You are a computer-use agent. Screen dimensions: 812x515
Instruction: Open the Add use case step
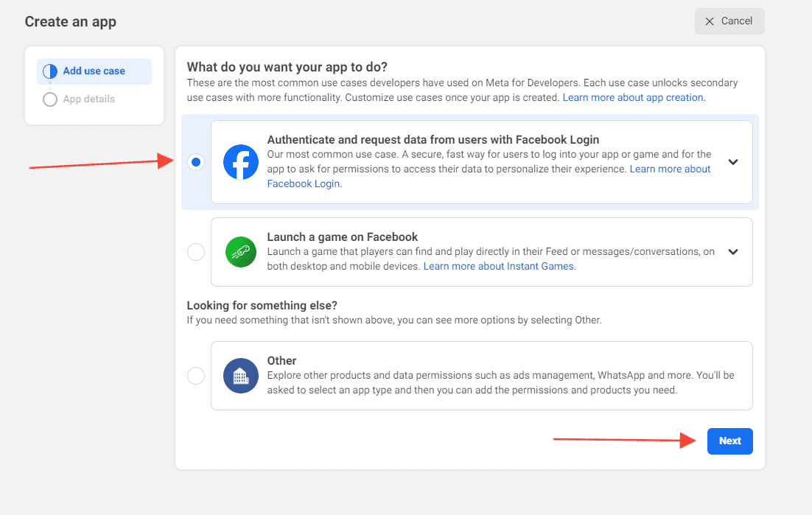pos(94,71)
